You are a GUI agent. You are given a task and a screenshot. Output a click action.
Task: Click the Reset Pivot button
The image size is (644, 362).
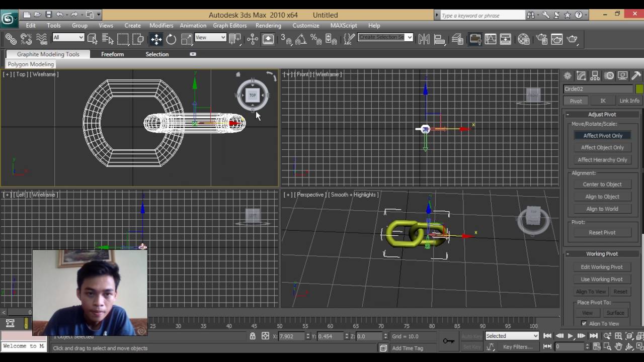click(x=602, y=233)
